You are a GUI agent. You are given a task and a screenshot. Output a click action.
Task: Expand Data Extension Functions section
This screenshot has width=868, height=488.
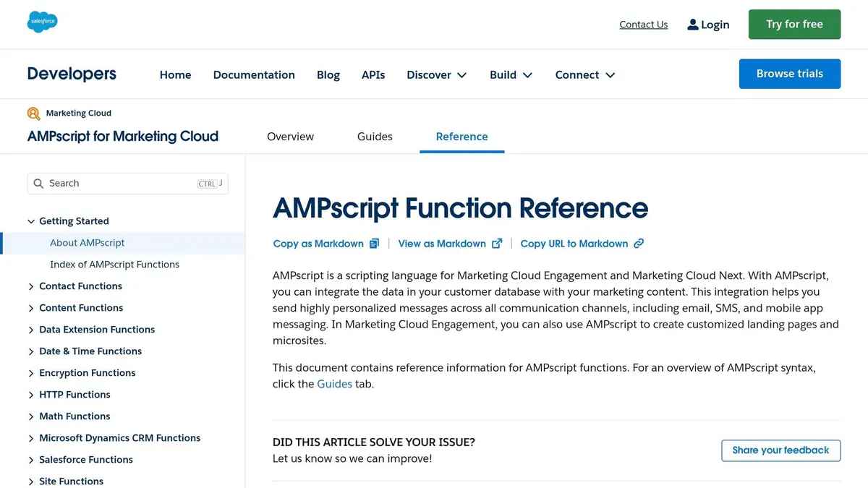pos(31,330)
